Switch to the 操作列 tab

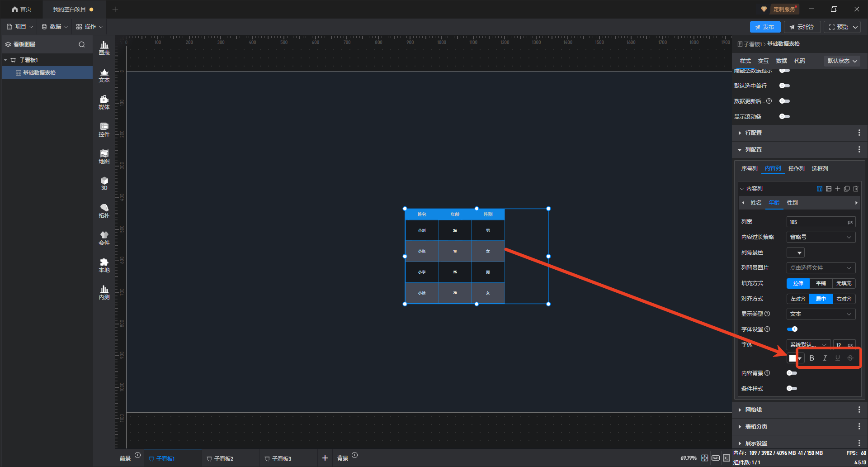tap(796, 169)
